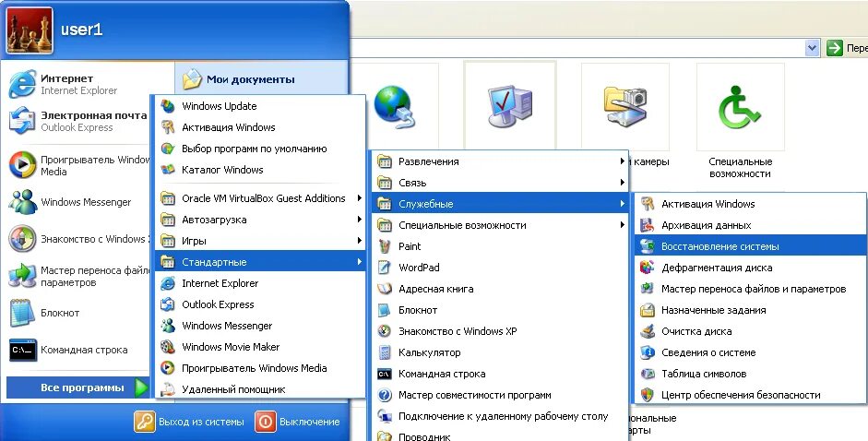Open Проигрыватель Windows Media in programs list
Screen dimensions: 868x441
click(260, 368)
